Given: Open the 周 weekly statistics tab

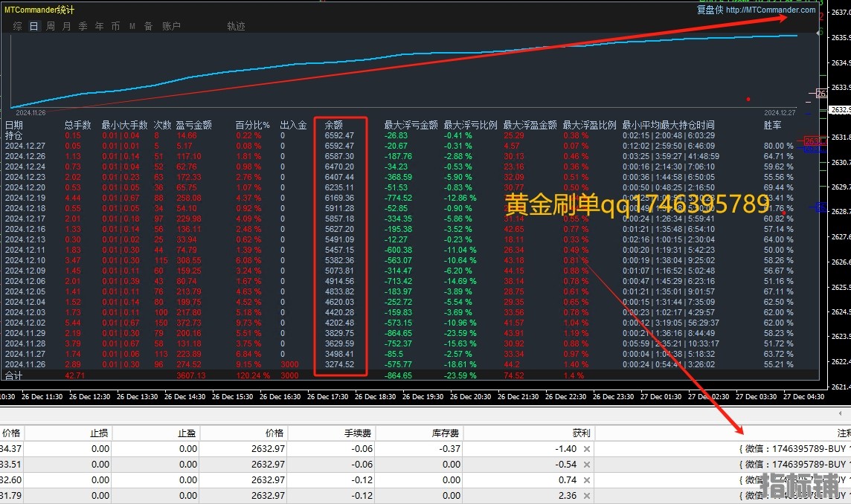Looking at the screenshot, I should coord(51,26).
